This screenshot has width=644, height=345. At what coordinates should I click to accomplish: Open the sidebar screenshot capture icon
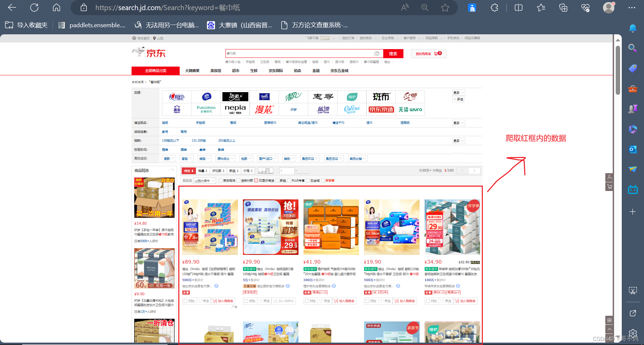click(633, 291)
